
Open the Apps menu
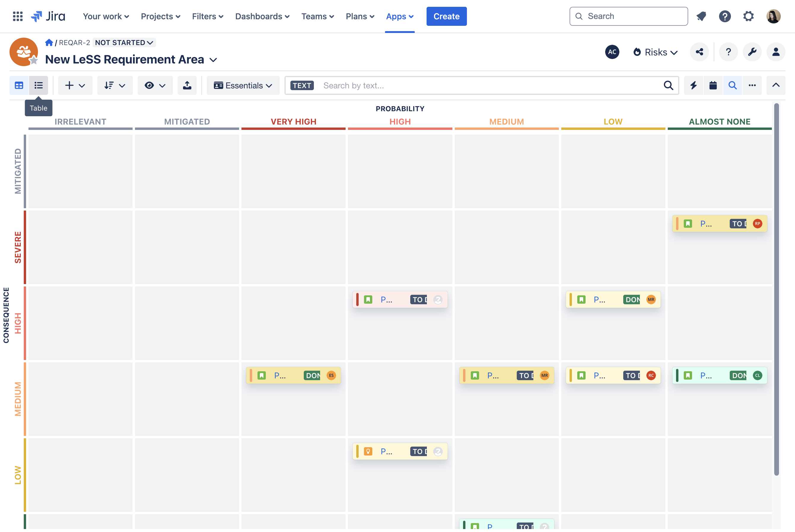point(400,16)
